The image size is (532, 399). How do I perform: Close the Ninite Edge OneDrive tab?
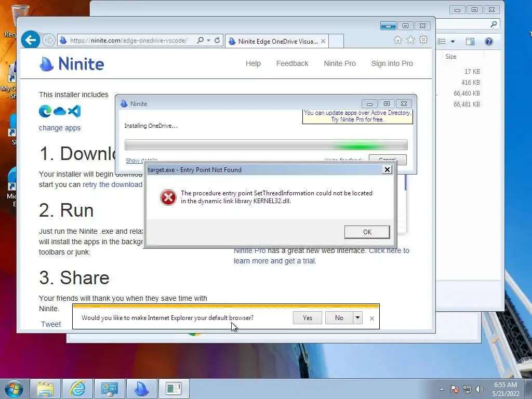tap(323, 41)
